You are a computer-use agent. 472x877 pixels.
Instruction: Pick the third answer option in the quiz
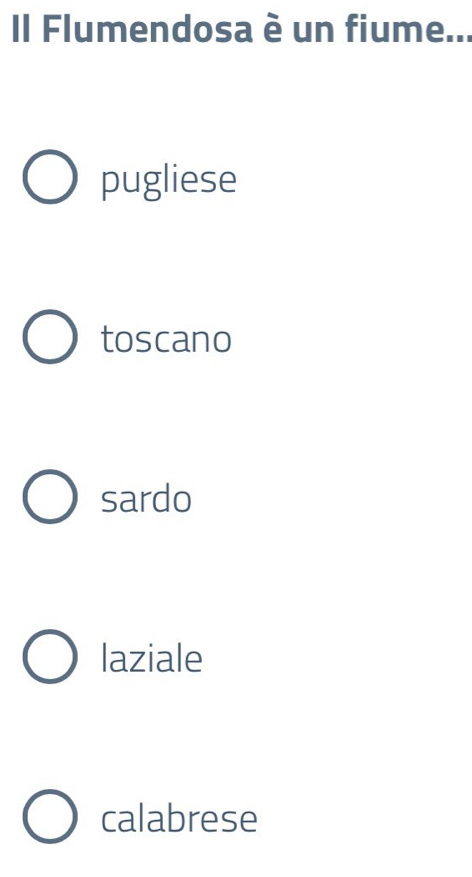click(50, 497)
